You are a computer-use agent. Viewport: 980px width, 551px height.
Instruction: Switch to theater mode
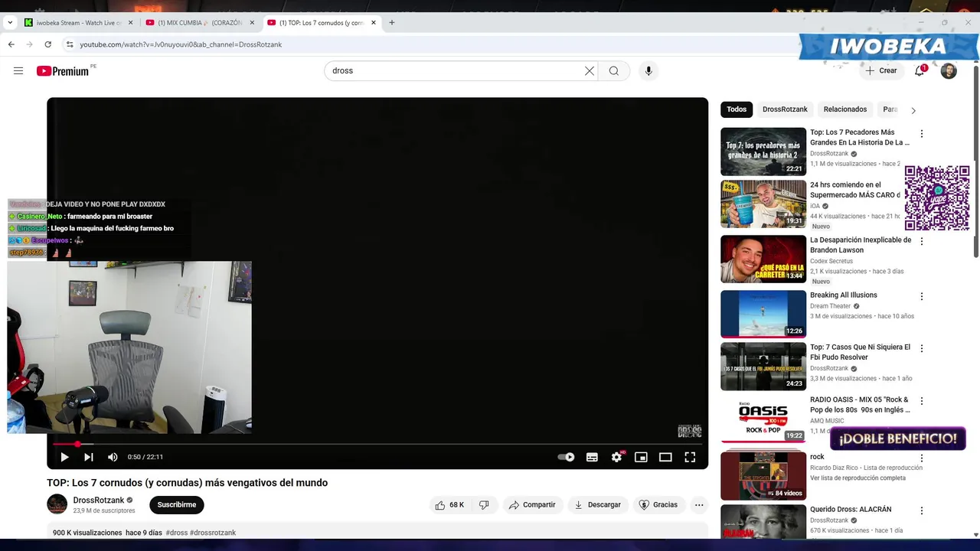click(665, 457)
